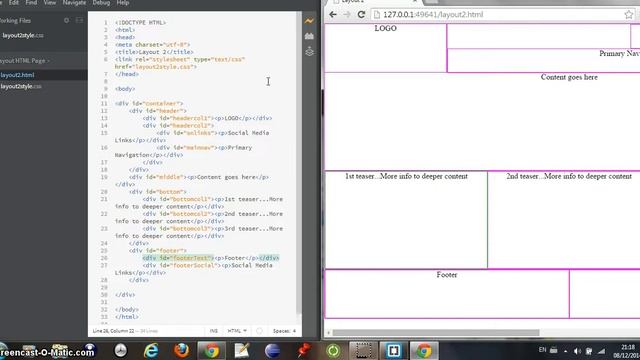The height and width of the screenshot is (360, 640).
Task: Open the Debug menu
Action: [x=101, y=3]
